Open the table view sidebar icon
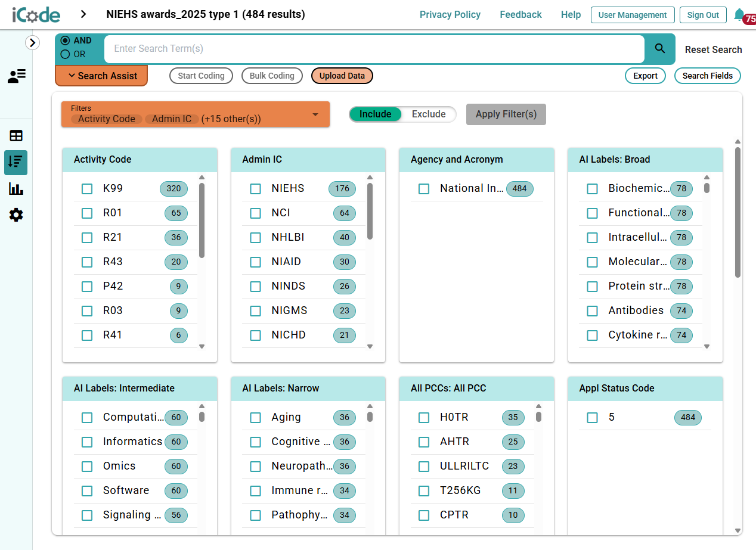756x550 pixels. pyautogui.click(x=16, y=136)
